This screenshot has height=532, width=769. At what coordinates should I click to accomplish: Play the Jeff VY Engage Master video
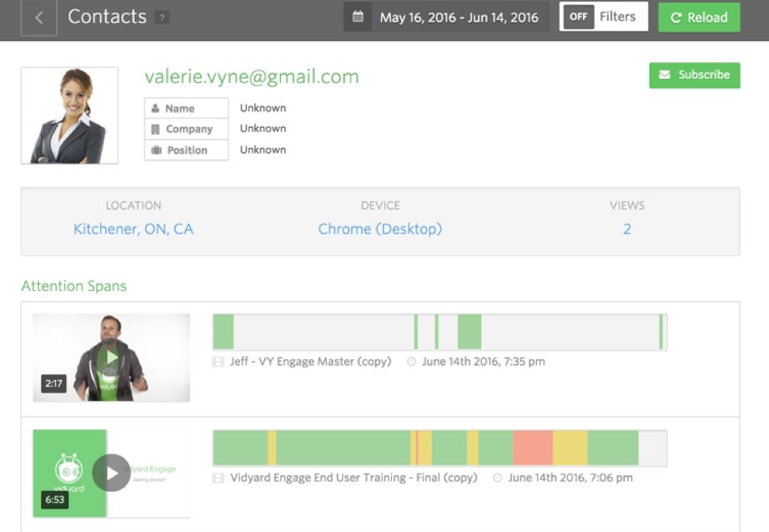(112, 357)
